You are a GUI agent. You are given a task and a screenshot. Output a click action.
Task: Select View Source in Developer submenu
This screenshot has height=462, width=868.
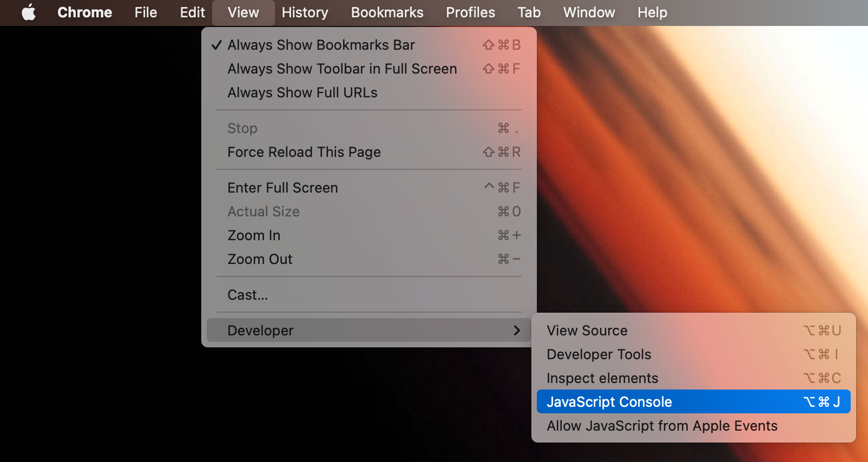[x=694, y=331]
